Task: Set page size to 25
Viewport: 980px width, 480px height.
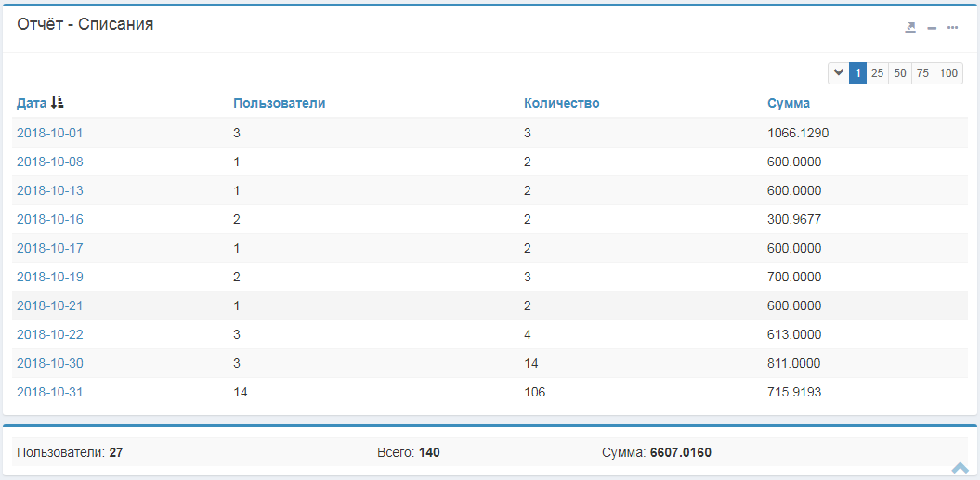Action: point(877,73)
